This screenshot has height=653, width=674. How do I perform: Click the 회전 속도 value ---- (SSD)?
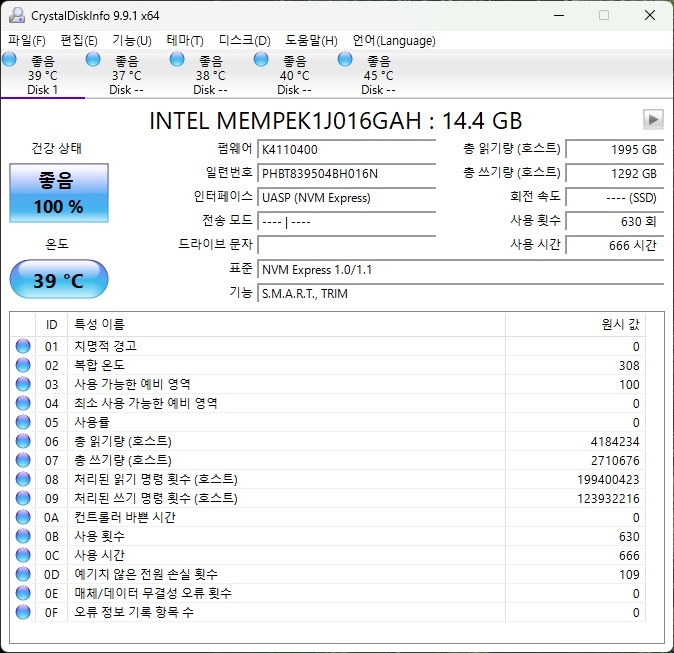(615, 197)
